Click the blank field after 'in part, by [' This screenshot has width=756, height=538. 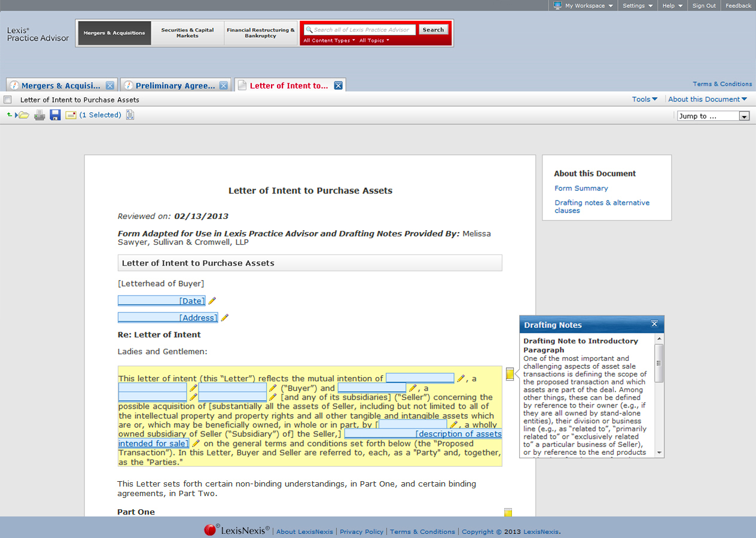(x=413, y=424)
